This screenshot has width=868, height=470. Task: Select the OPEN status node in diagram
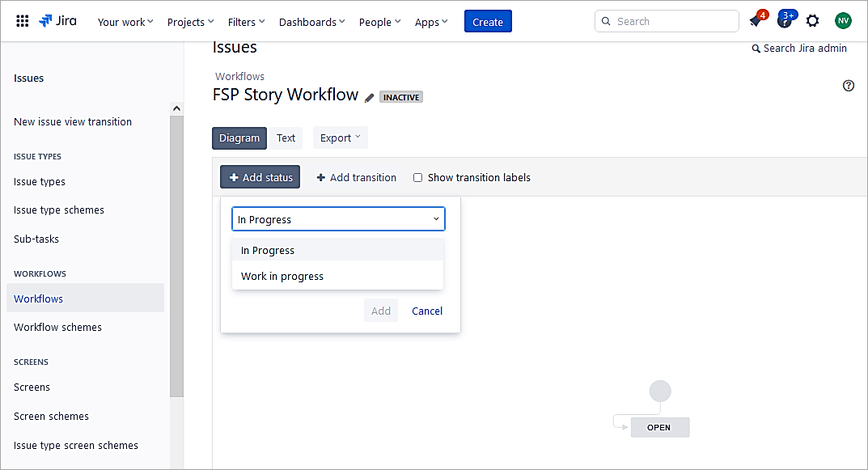(659, 427)
